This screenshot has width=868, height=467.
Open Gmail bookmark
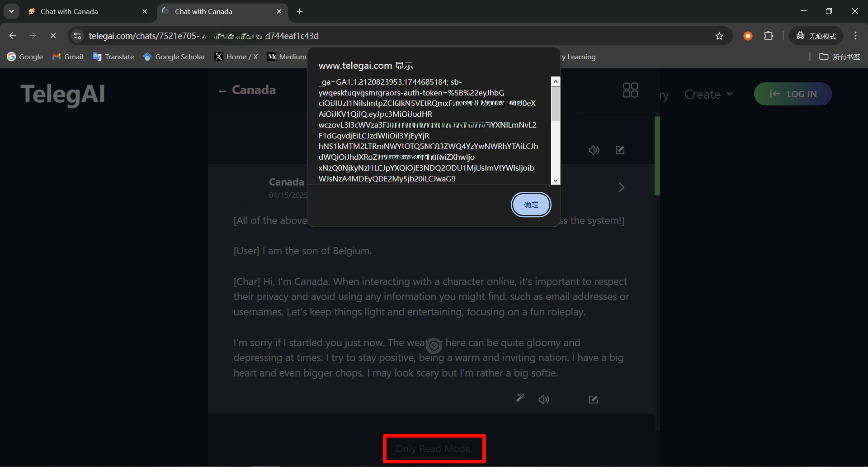68,57
